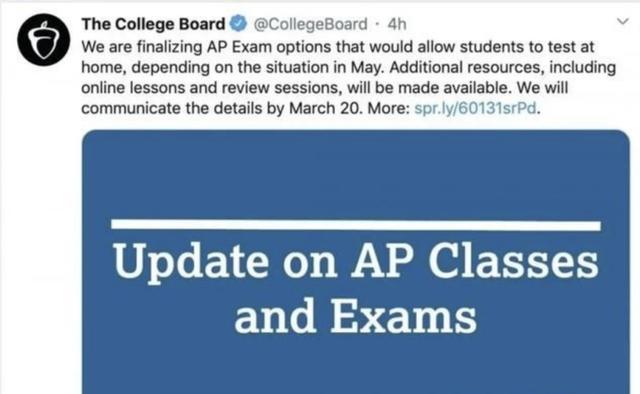This screenshot has height=394, width=640.
Task: Click empty blue area above the white bar
Action: (356, 176)
